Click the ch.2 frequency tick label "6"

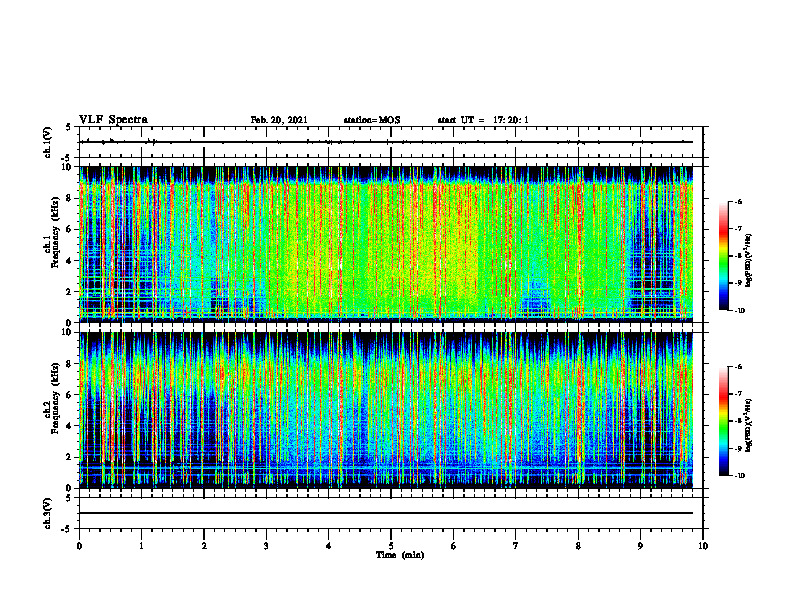pyautogui.click(x=69, y=395)
